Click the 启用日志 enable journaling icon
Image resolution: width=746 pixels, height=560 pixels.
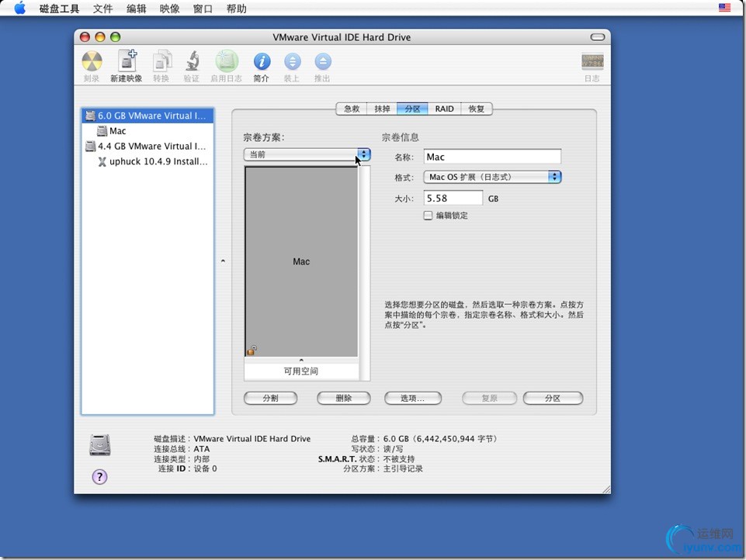(227, 62)
